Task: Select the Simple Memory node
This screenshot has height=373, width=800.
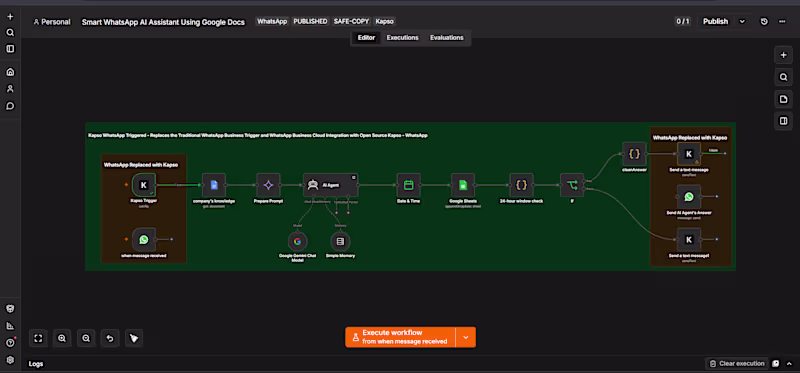Action: click(x=340, y=241)
